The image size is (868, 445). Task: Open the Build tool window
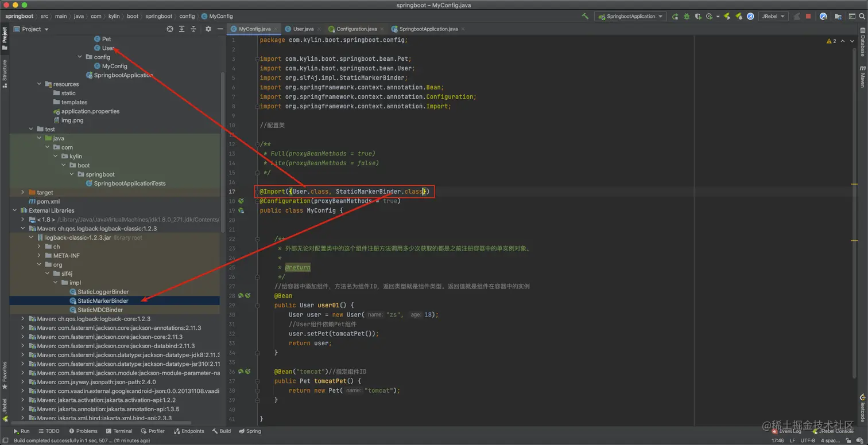(222, 431)
